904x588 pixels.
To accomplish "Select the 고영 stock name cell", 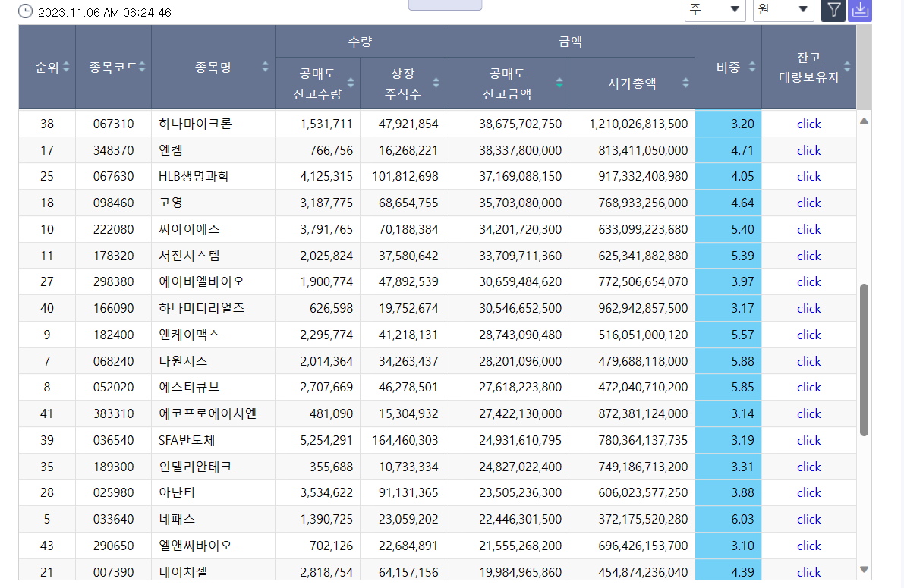I will click(213, 203).
